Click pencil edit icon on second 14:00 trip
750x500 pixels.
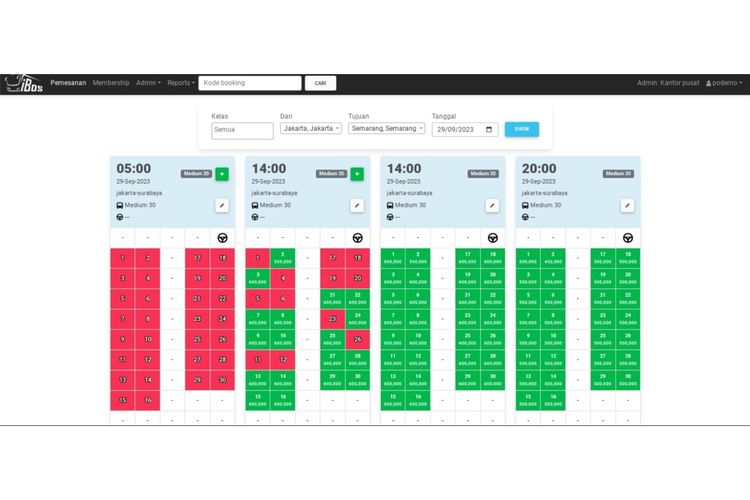(x=492, y=205)
